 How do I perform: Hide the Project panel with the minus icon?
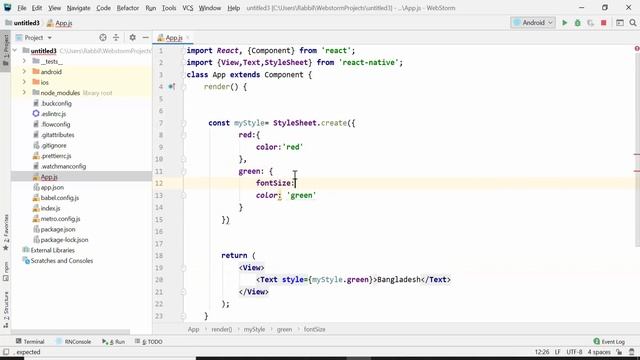coord(145,38)
